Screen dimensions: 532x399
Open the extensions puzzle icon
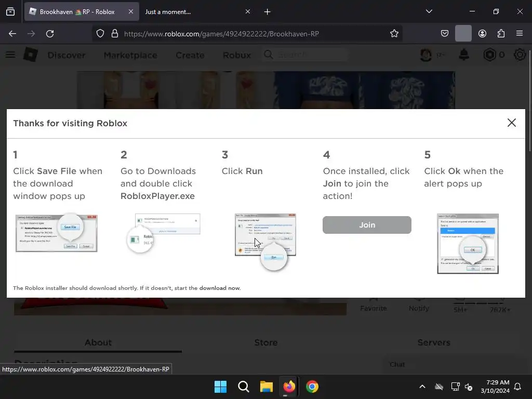coord(501,34)
